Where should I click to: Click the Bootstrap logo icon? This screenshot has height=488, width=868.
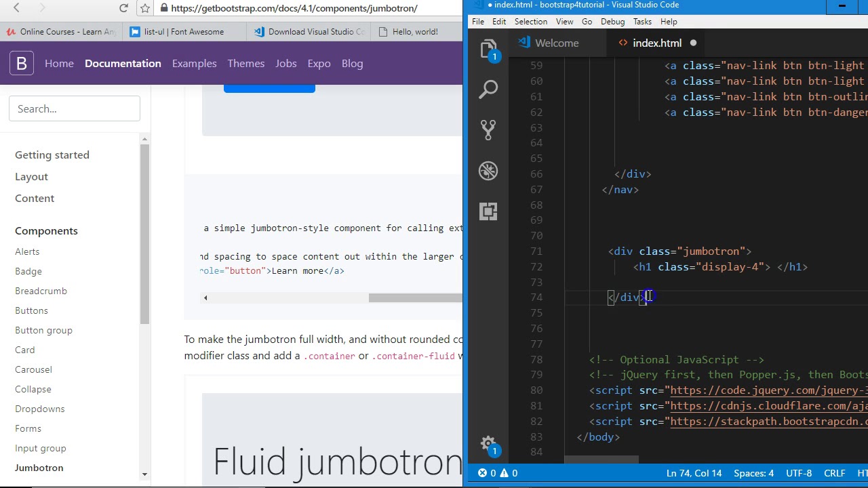(x=22, y=63)
